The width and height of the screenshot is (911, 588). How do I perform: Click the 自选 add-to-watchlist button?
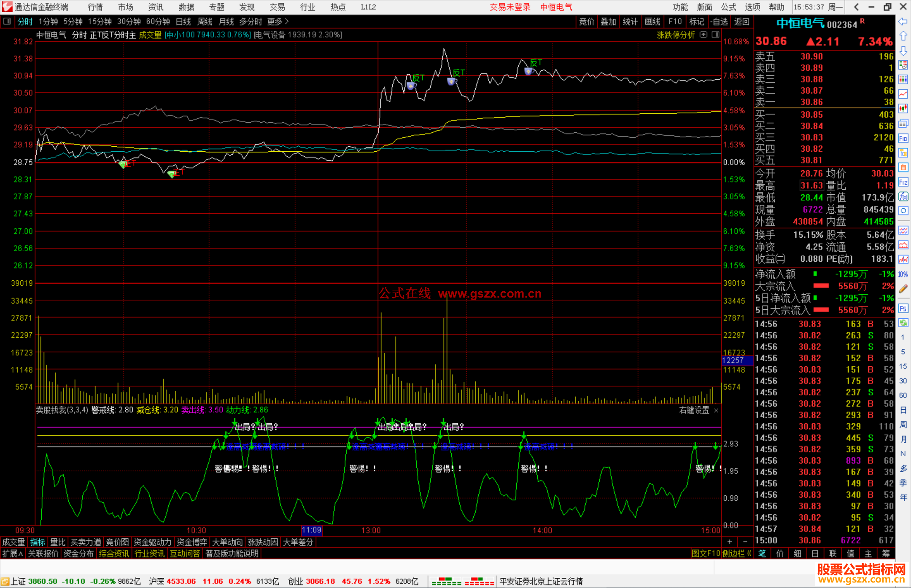tap(719, 21)
